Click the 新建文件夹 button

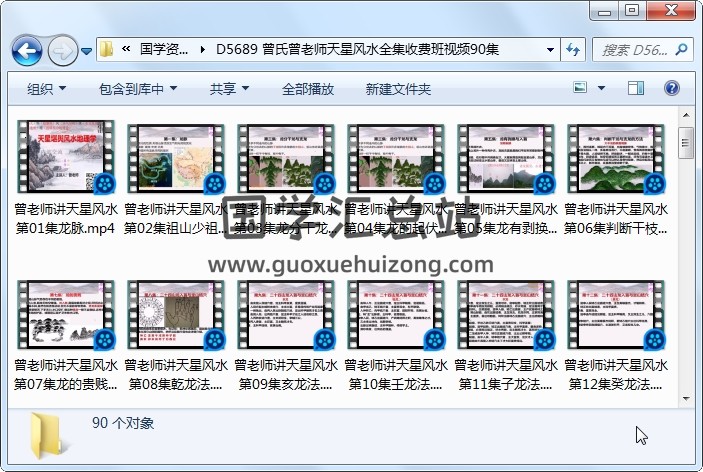[x=398, y=89]
